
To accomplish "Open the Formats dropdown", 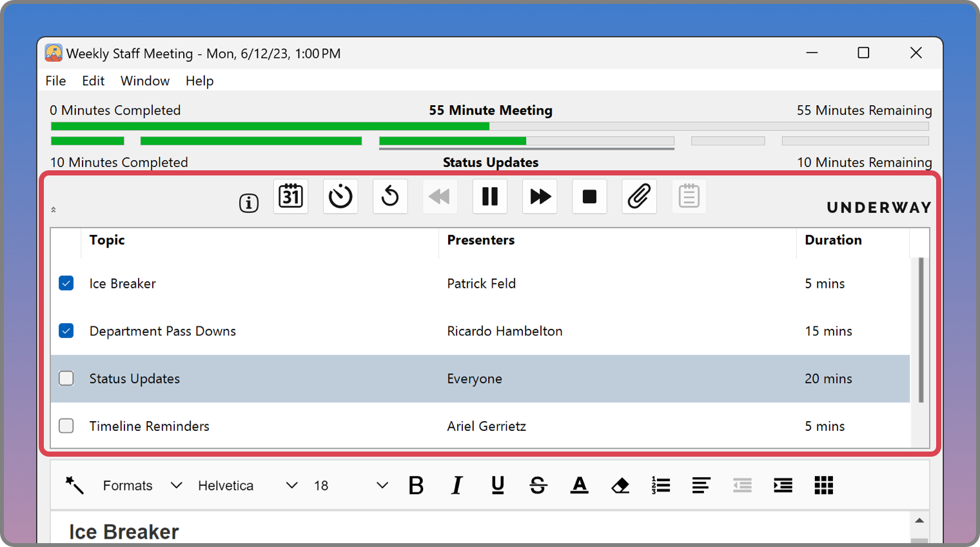I will click(x=142, y=485).
